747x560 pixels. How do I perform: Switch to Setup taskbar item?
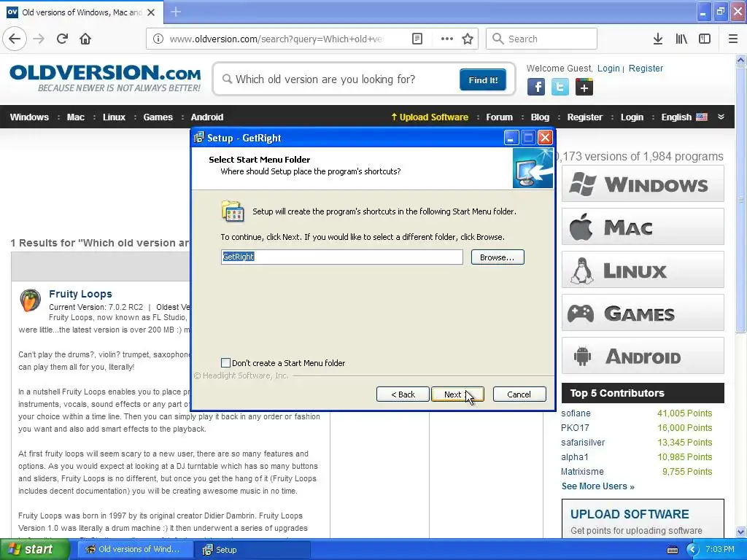pos(252,550)
